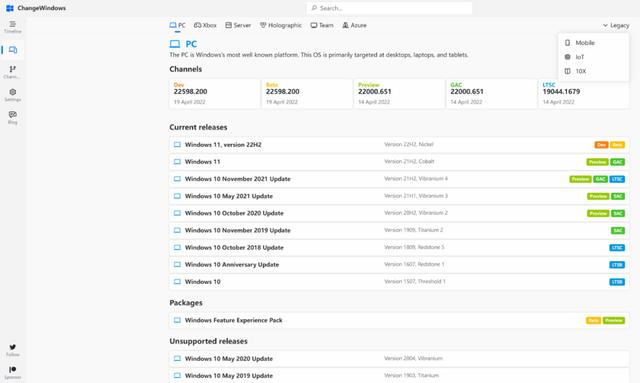
Task: Click Beta badge on Windows 11 22H2 row
Action: (x=618, y=145)
